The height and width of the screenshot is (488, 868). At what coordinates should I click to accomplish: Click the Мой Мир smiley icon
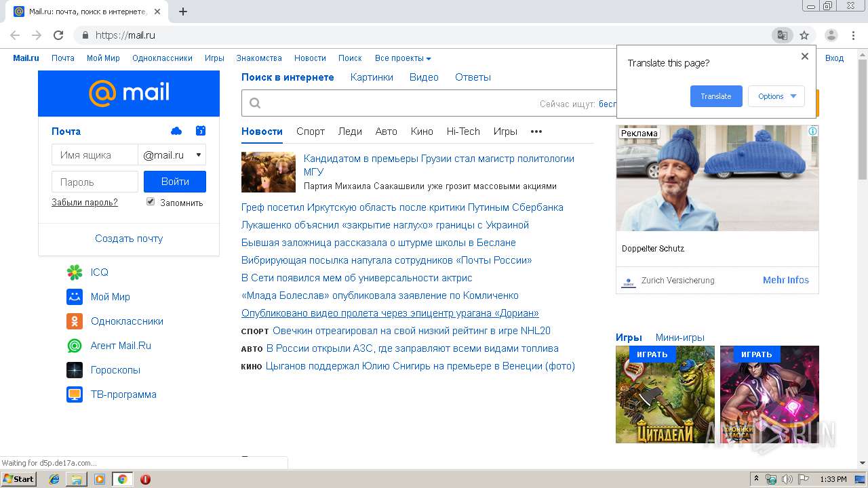point(75,297)
